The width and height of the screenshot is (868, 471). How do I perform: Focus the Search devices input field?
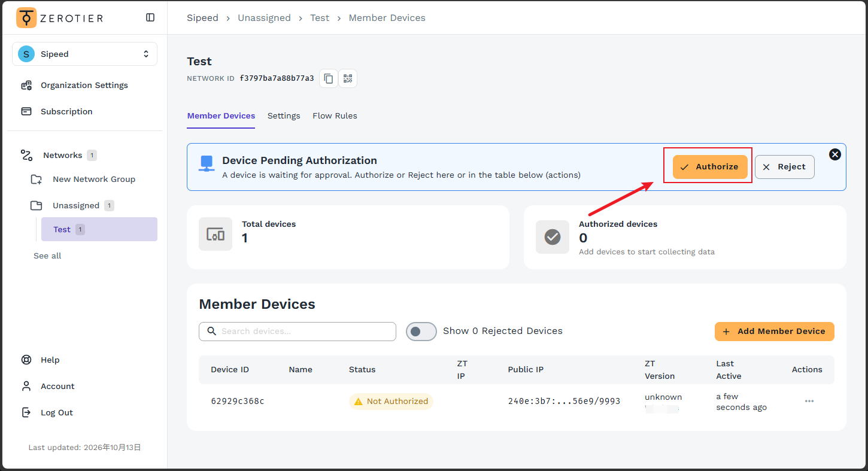(298, 332)
